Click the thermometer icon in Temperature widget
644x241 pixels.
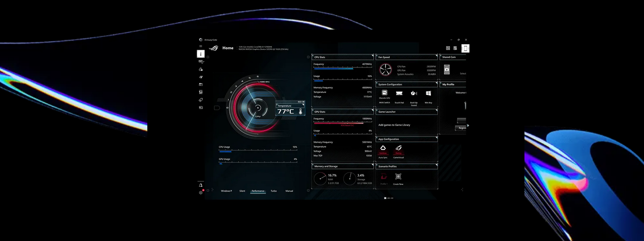click(x=300, y=112)
